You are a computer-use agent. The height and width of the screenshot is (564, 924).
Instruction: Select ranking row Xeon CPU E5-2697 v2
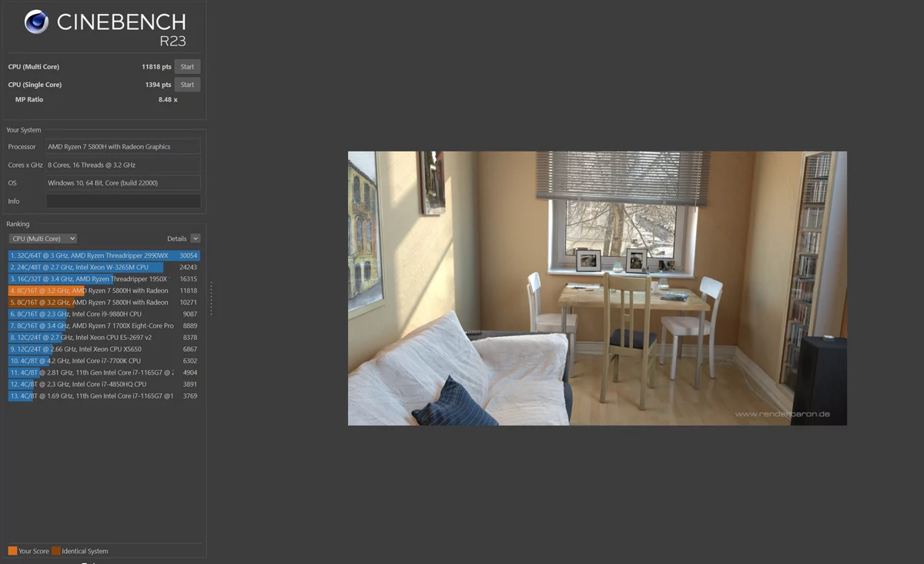pos(104,337)
